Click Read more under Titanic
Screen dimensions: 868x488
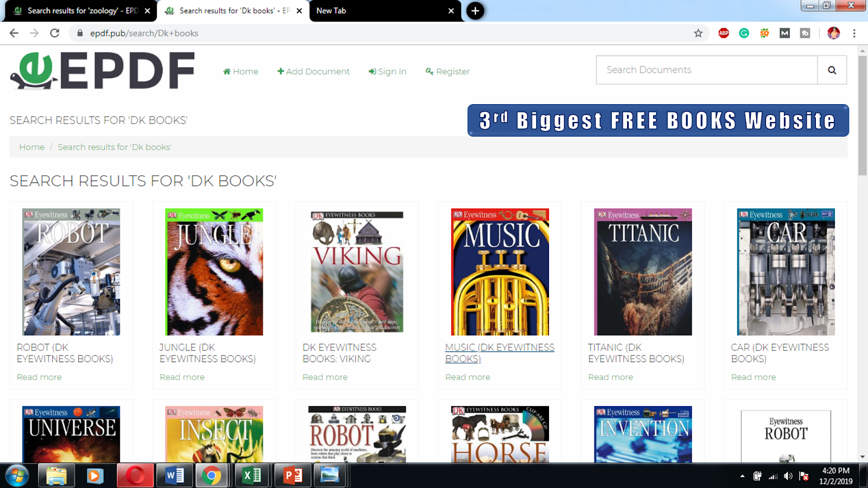[611, 377]
